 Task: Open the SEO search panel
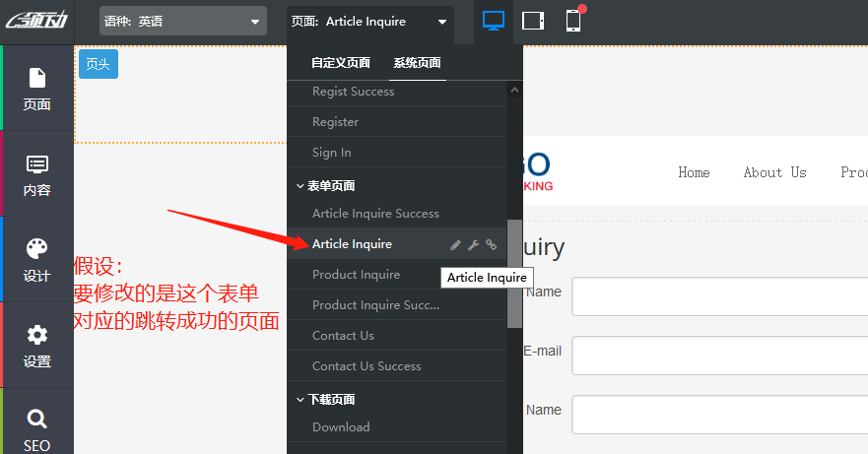[x=37, y=429]
